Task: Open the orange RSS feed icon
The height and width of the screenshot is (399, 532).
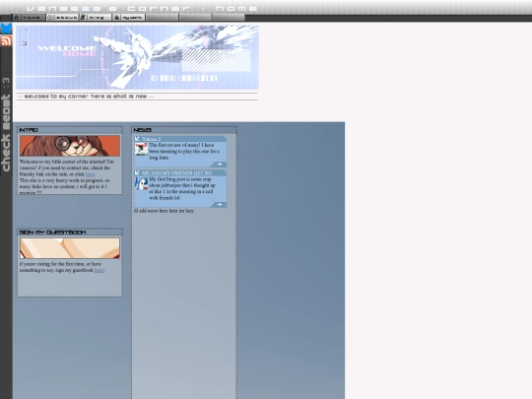Action: click(x=6, y=40)
